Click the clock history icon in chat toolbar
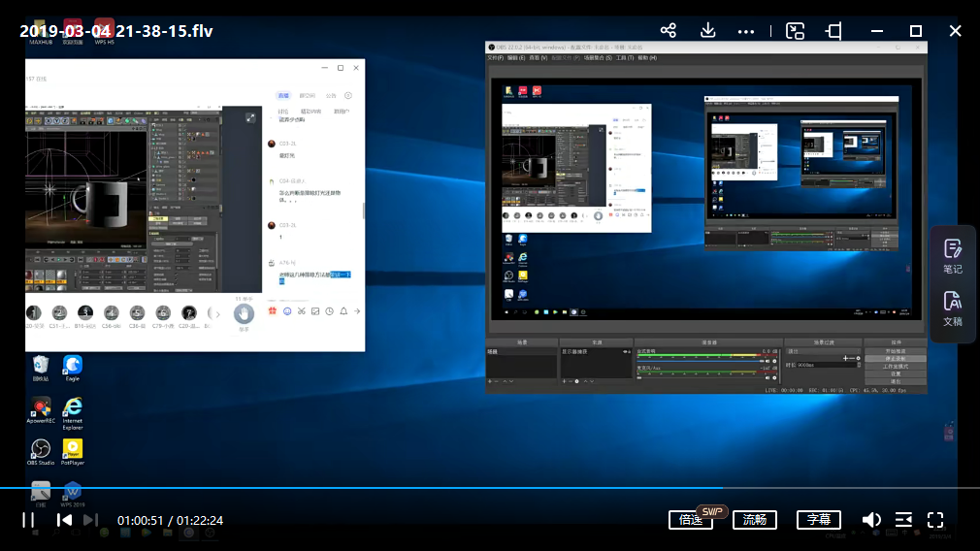Screen dimensions: 980x551 (329, 311)
